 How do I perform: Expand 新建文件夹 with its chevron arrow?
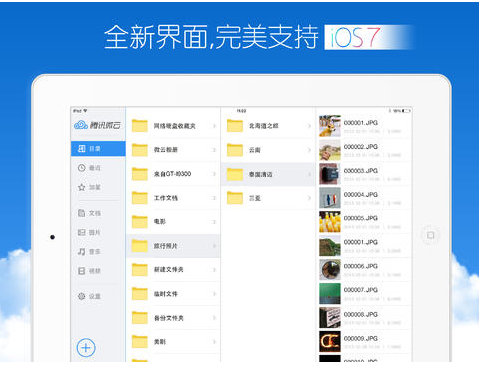(x=214, y=270)
